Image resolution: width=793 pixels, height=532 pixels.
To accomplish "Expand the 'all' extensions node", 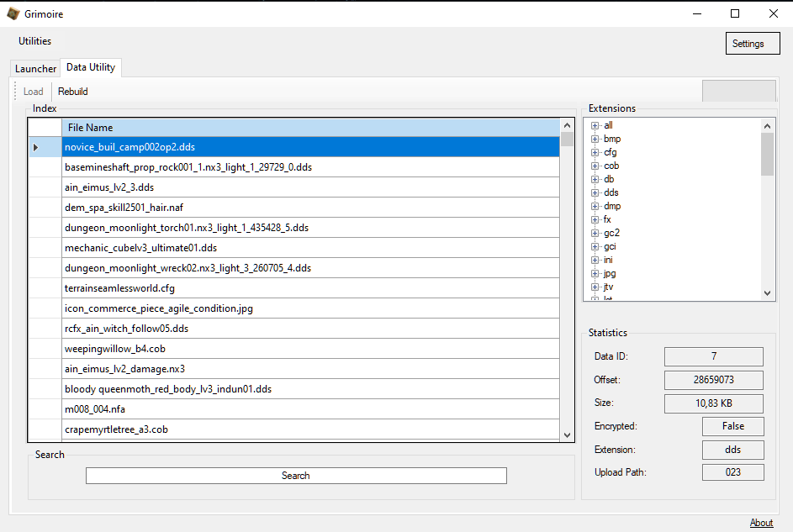I will 595,125.
